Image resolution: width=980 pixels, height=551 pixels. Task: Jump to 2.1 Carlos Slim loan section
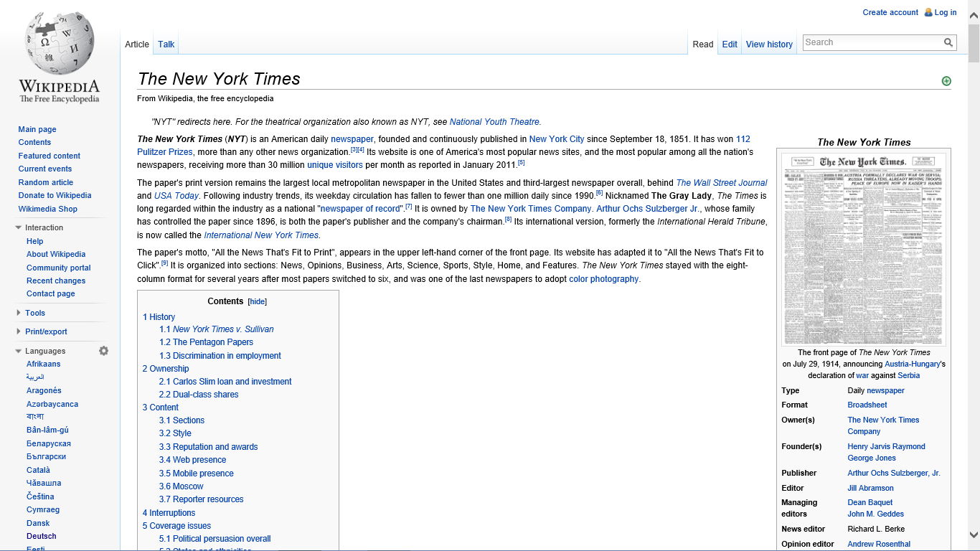[x=225, y=382]
